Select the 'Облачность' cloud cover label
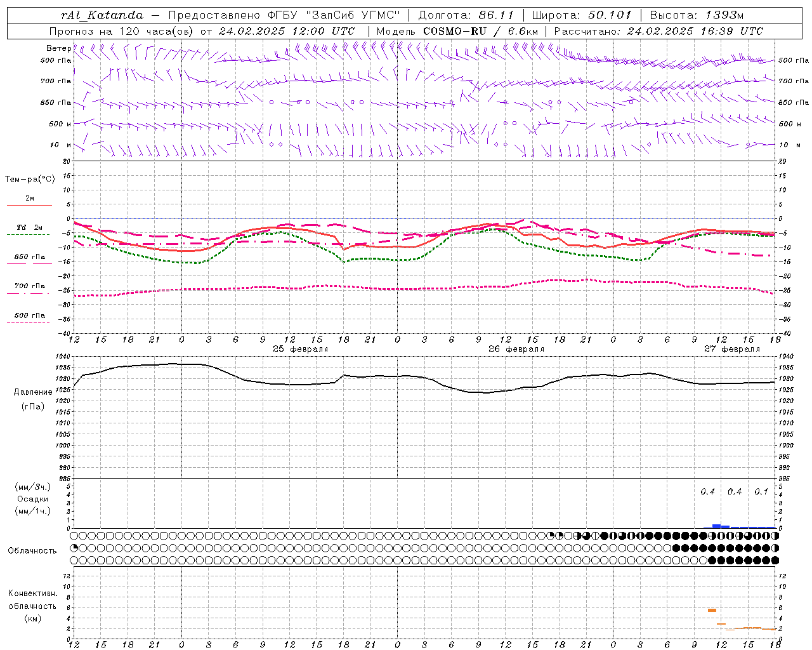This screenshot has height=650, width=812. pos(32,551)
